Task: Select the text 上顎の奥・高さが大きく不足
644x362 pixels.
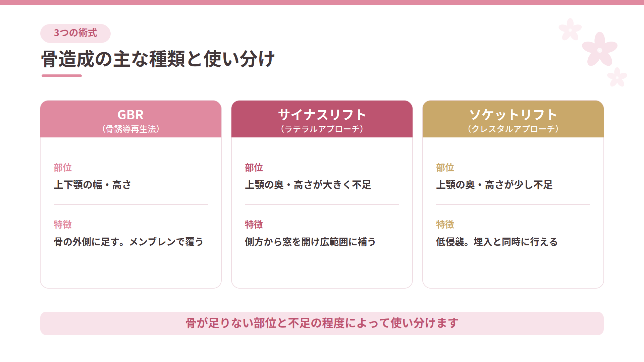Action: [308, 185]
